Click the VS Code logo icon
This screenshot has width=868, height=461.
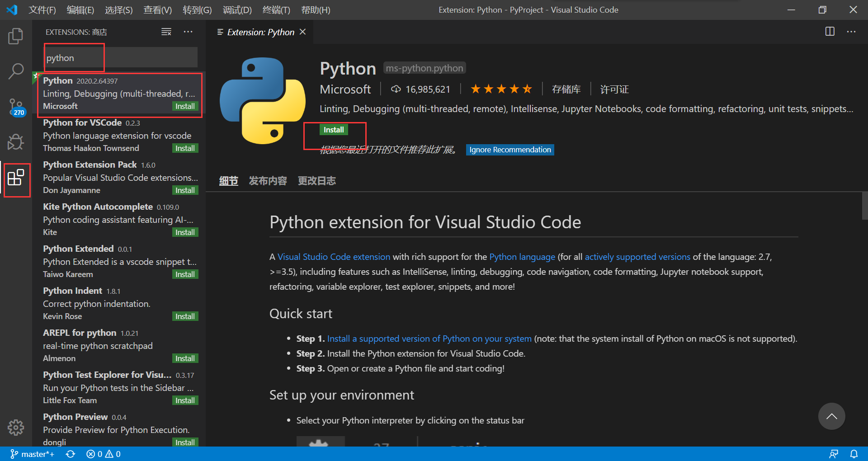[x=12, y=9]
